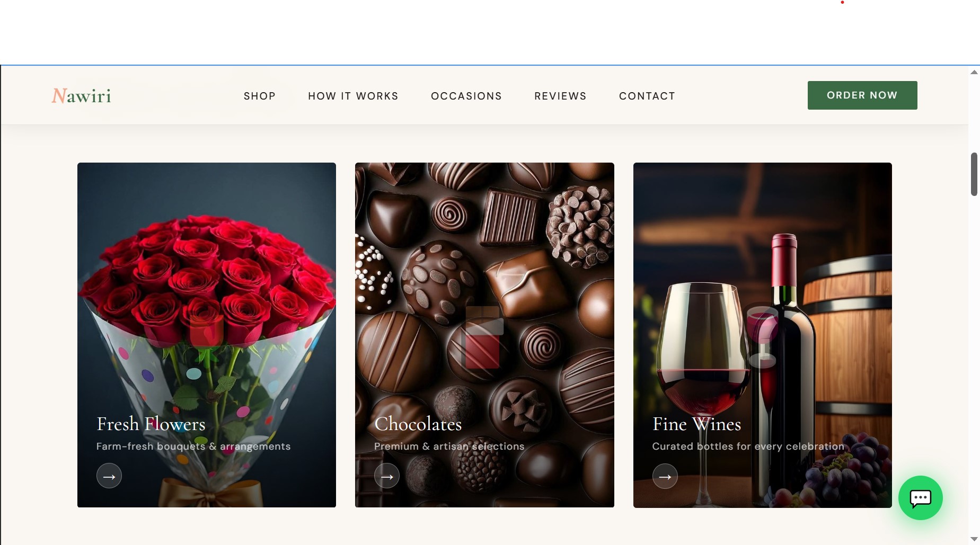Viewport: 980px width, 545px height.
Task: Click the arrow icon under Chocolates
Action: [387, 476]
